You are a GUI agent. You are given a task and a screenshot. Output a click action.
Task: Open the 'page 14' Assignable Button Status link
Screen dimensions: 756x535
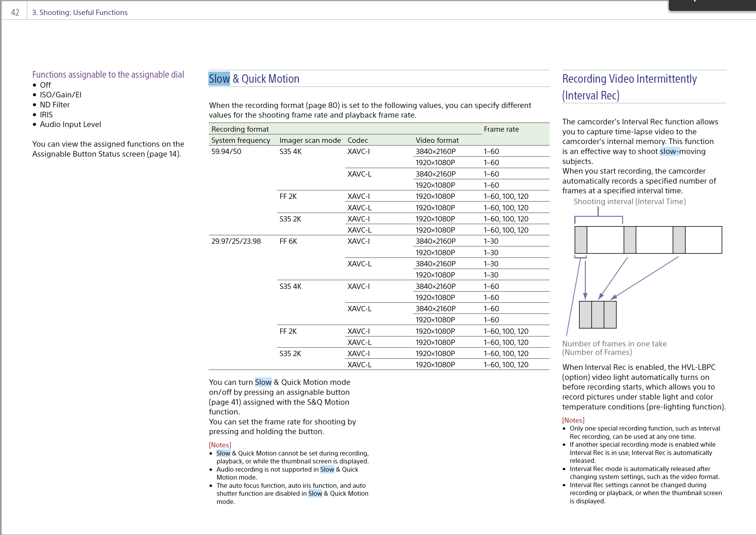coord(163,154)
